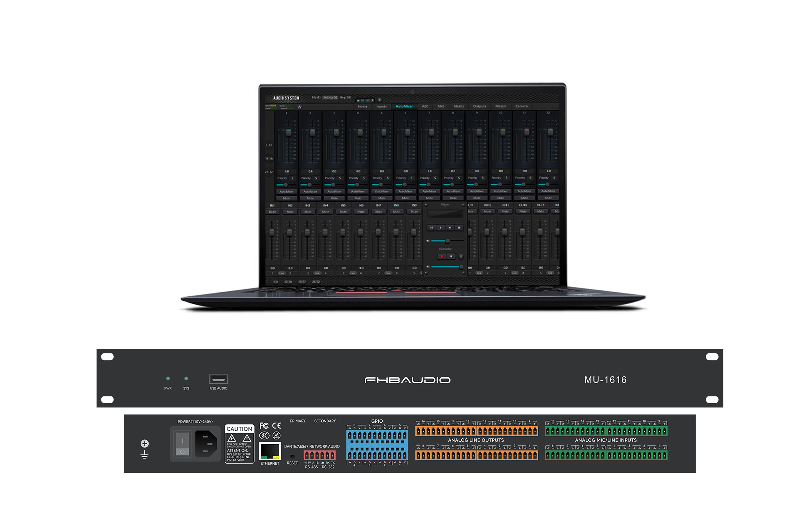Open the File menu
Image resolution: width=798 pixels, height=532 pixels.
pos(316,97)
